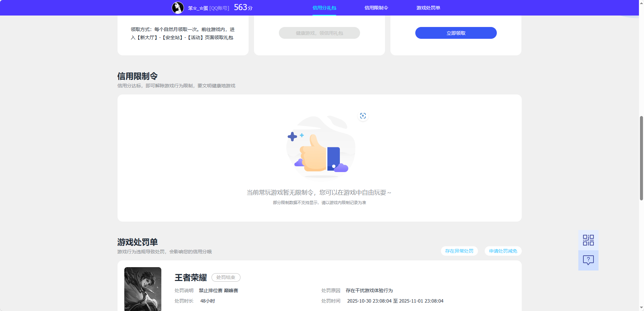Click the 立即领取 button

coord(456,33)
